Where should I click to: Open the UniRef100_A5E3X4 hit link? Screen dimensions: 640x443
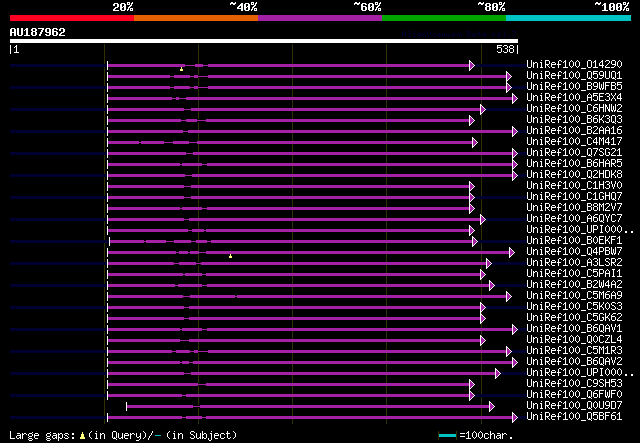574,97
